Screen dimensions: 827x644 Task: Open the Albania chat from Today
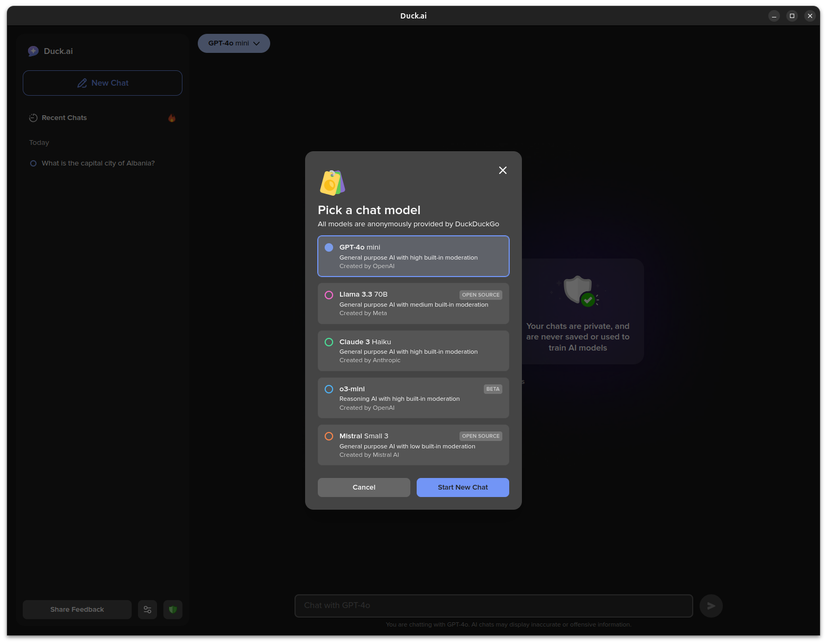[x=98, y=163]
